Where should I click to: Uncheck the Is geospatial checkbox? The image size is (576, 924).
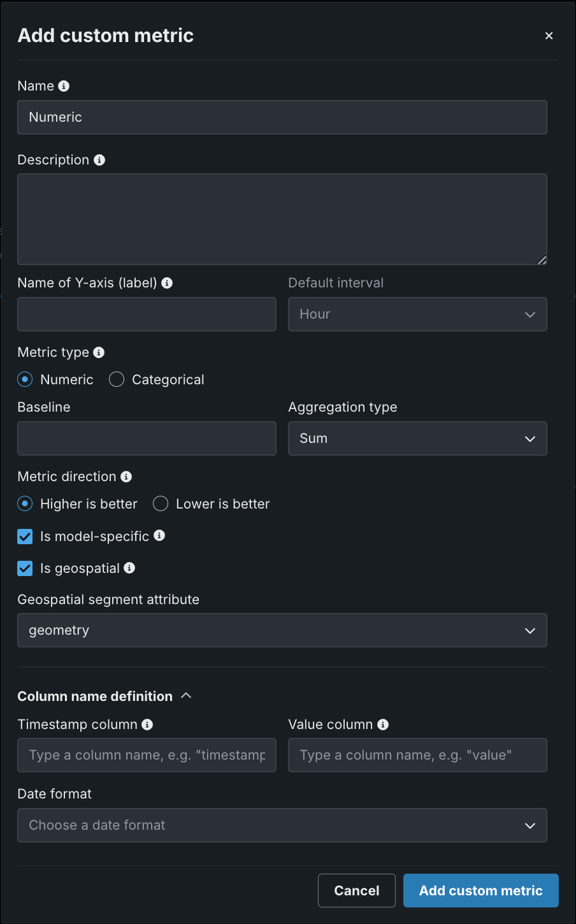click(25, 568)
